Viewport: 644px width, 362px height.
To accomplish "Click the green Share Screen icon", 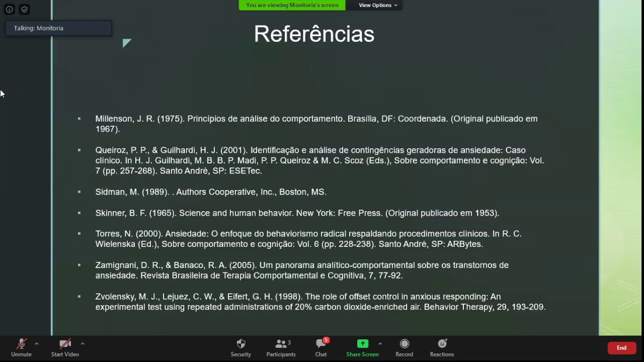I will click(362, 344).
